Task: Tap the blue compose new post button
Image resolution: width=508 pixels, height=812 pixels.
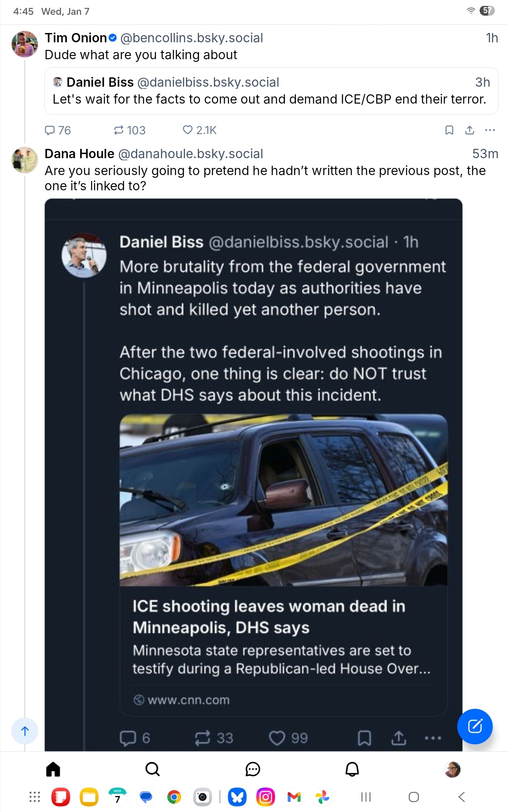Action: point(475,726)
